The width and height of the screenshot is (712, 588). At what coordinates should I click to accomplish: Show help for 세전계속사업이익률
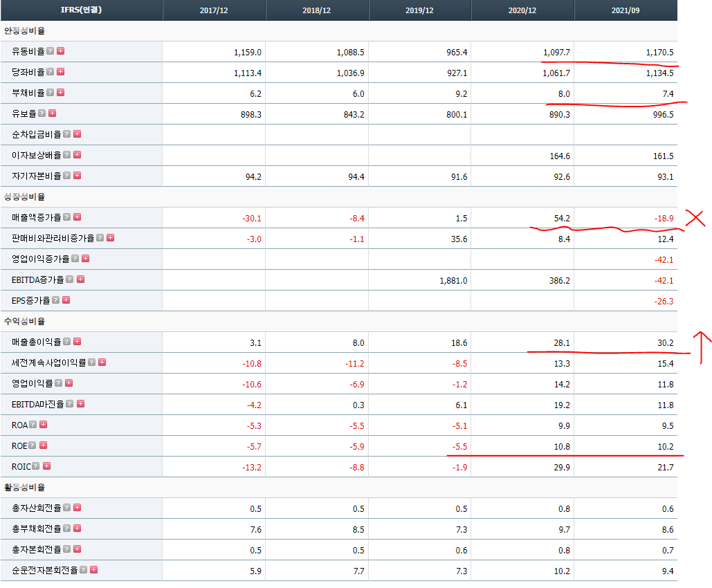pos(92,362)
